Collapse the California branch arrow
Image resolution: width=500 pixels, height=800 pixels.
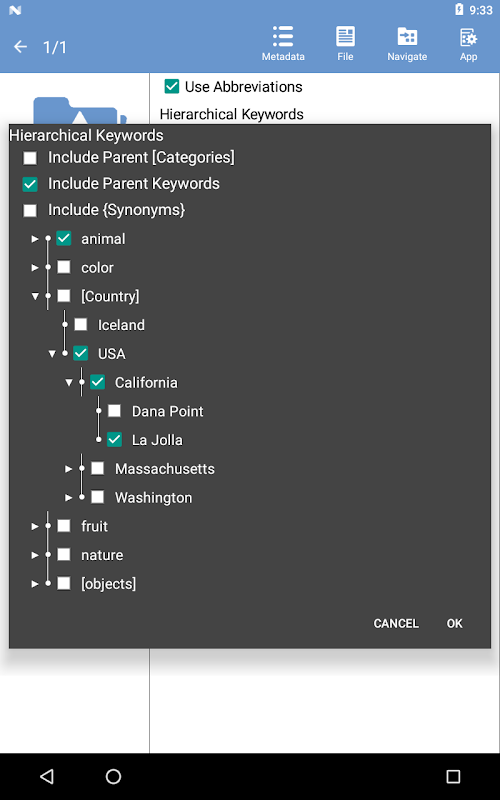point(68,382)
